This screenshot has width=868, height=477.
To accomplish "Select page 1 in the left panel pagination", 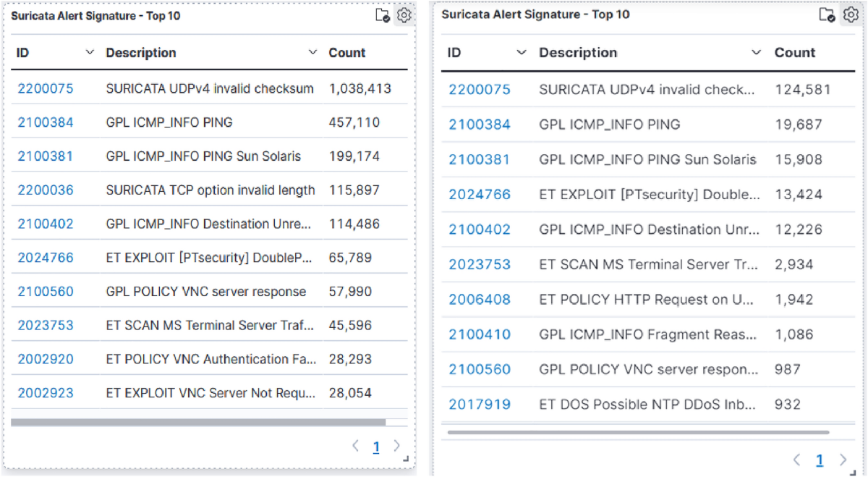I will click(376, 447).
